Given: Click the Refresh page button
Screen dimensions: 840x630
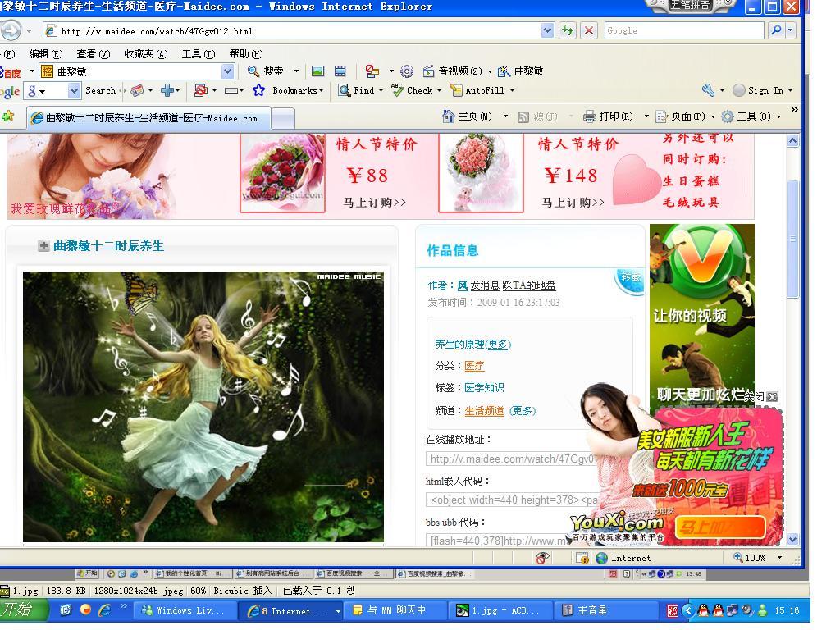Looking at the screenshot, I should click(568, 30).
